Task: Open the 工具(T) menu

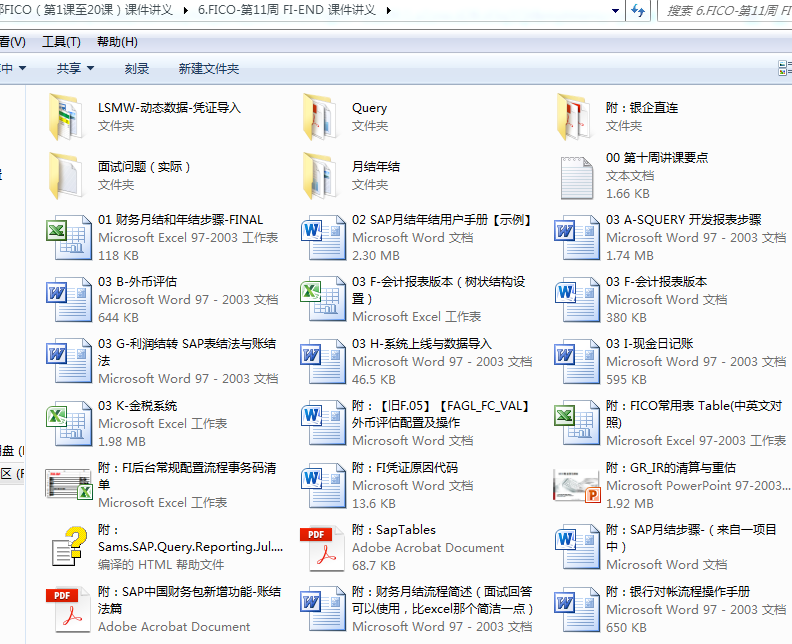Action: 61,42
